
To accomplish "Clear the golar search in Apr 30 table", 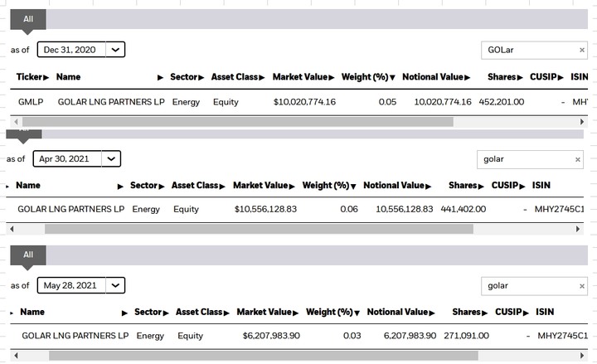I will coord(578,159).
